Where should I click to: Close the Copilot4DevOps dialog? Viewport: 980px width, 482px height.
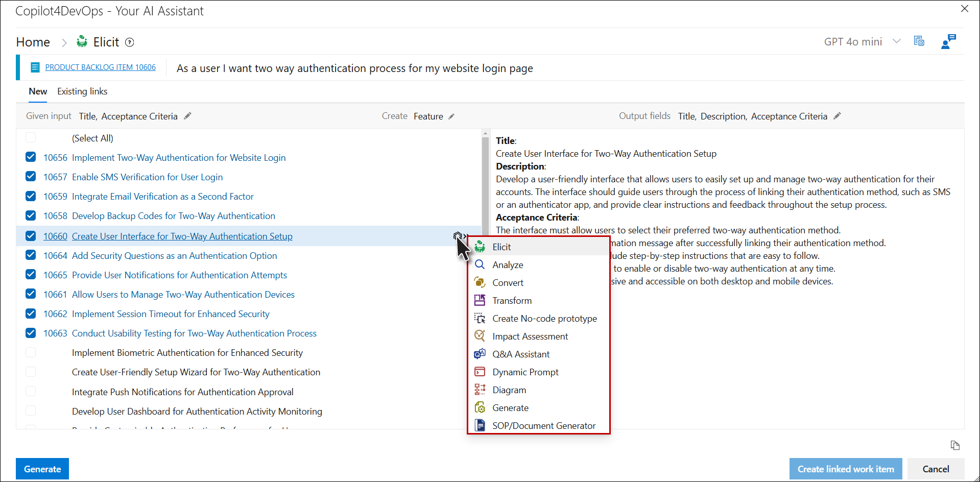(965, 9)
